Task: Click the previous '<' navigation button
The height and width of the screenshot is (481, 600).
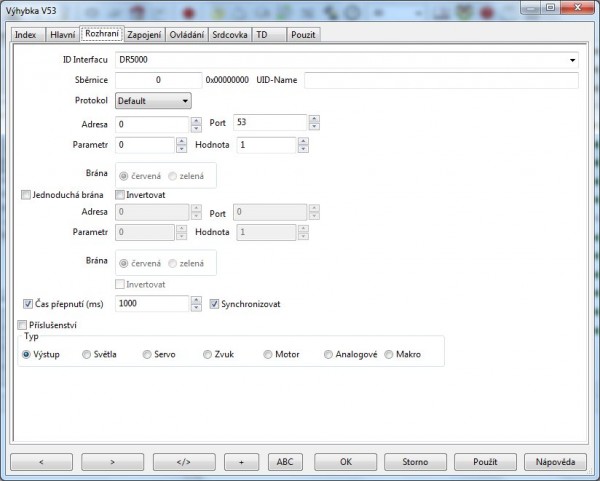Action: 40,462
